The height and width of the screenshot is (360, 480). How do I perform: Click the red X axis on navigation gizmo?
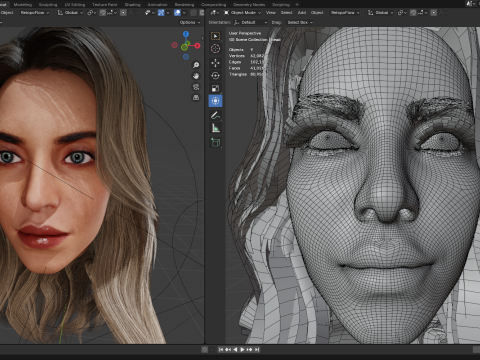pyautogui.click(x=197, y=46)
